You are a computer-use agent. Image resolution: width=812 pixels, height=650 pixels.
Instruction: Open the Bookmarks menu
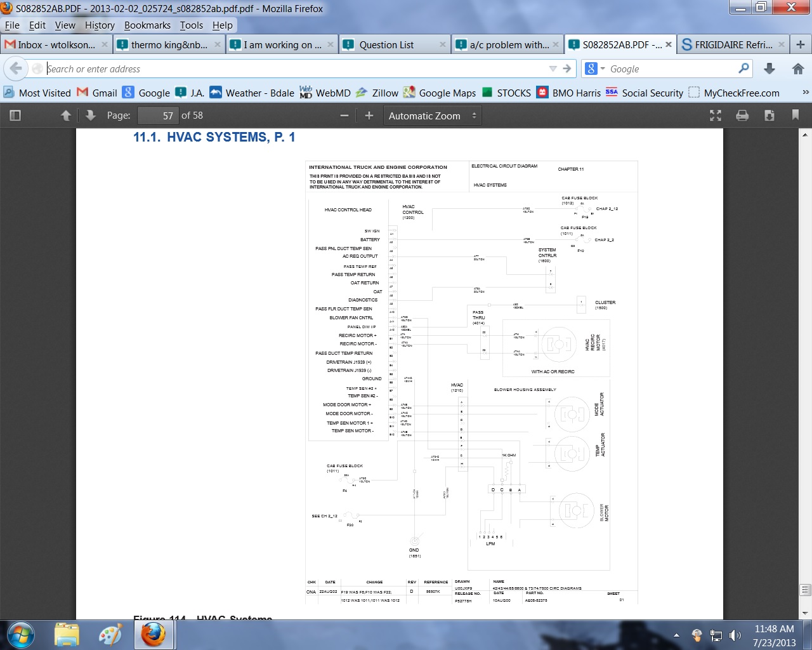pos(147,25)
